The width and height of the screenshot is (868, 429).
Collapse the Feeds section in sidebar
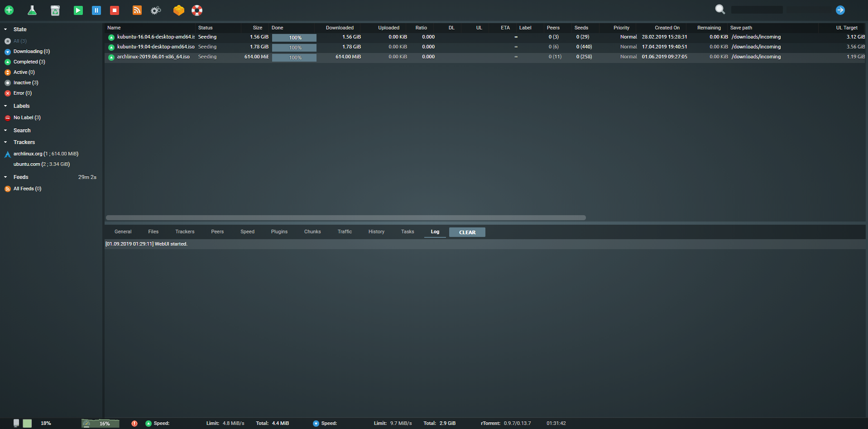[5, 177]
